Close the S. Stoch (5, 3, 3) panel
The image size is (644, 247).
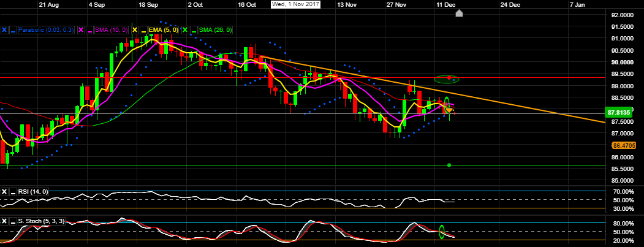[4, 221]
